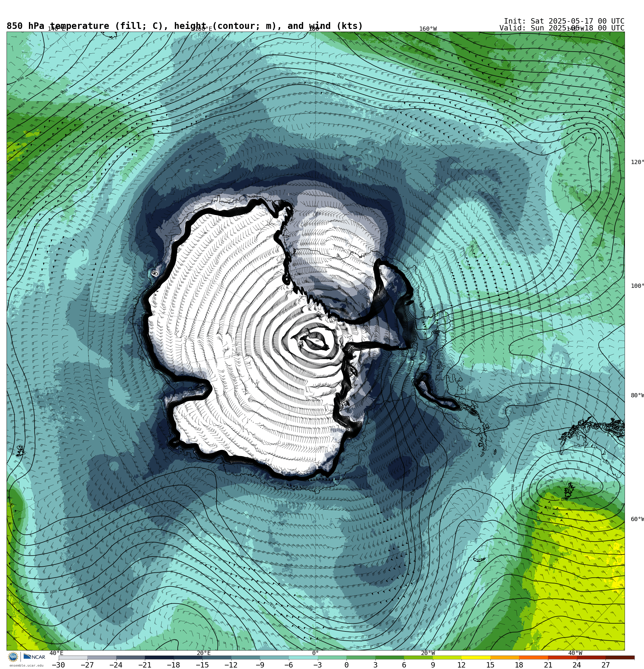Click the Valid: Sun 2025-05-18 00 UTC text
This screenshot has height=669, width=644.
562,28
